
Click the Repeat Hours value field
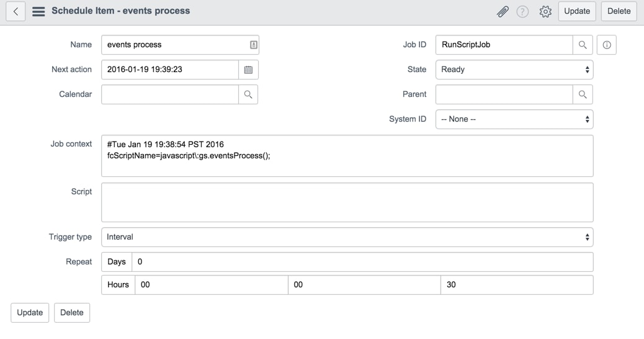(212, 285)
